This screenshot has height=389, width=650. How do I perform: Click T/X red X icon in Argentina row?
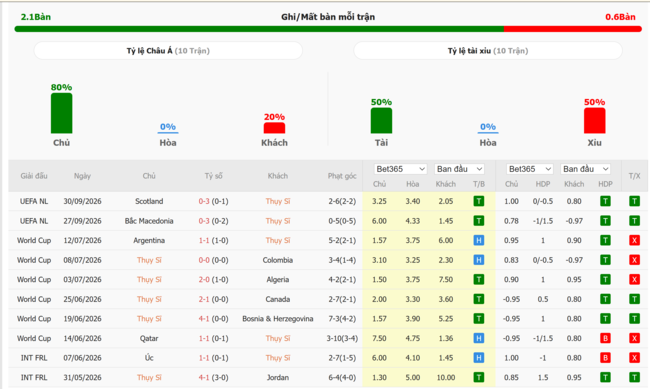634,240
